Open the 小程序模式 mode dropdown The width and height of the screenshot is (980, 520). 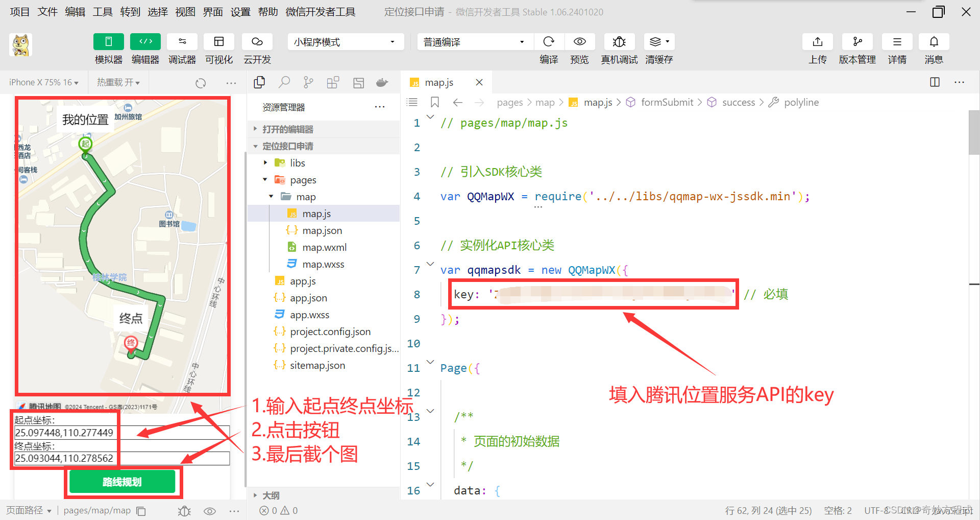pos(346,42)
